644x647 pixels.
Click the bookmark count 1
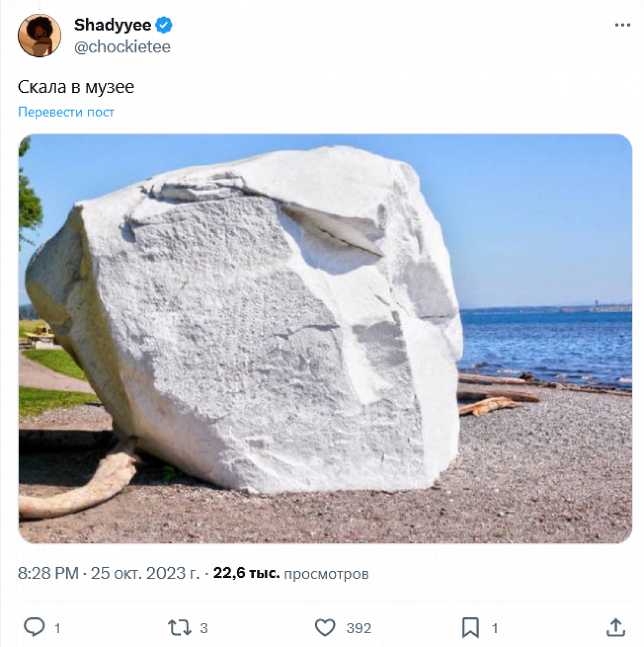tap(495, 629)
